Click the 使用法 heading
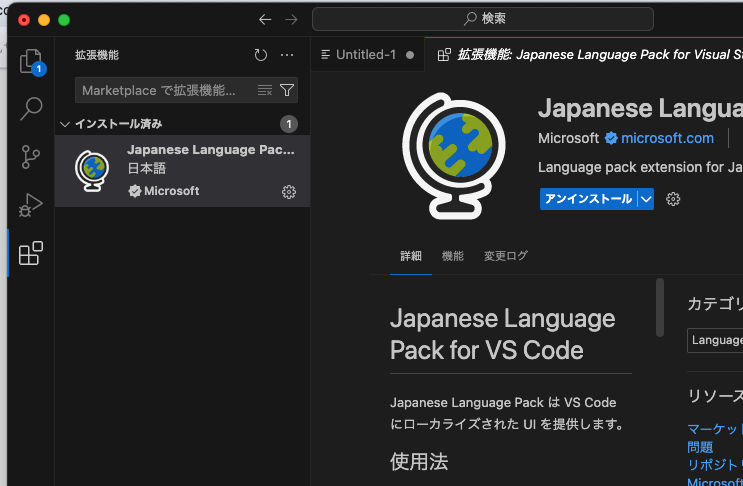 [x=419, y=461]
